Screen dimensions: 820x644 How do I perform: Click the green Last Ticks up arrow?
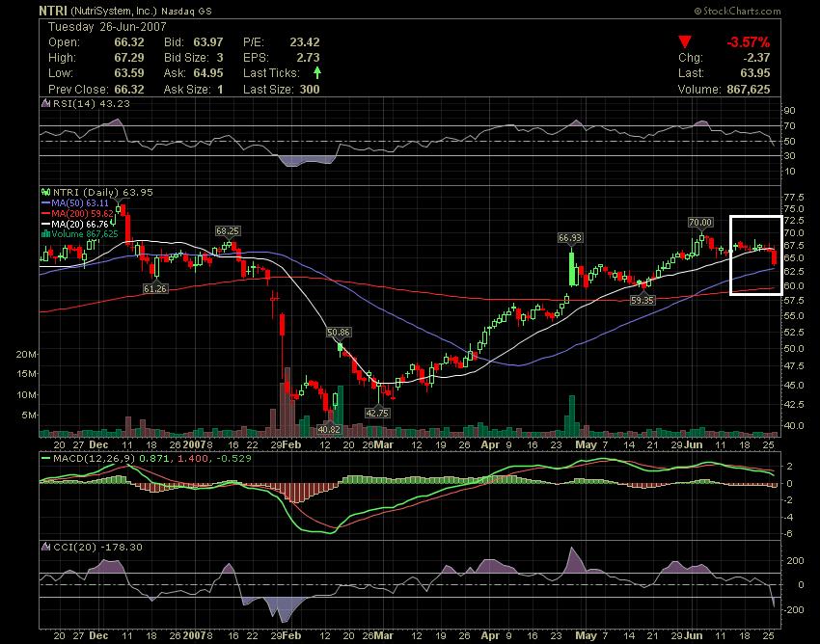(317, 72)
